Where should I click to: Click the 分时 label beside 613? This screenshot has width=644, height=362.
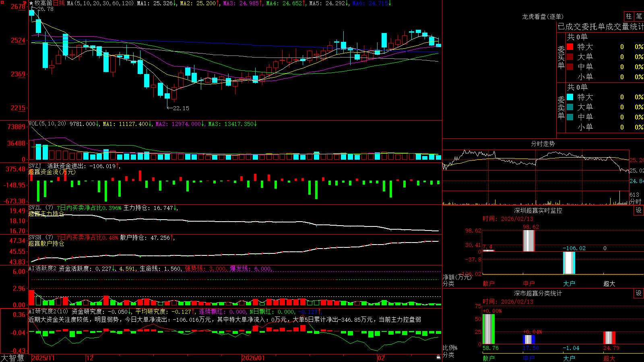click(x=636, y=202)
